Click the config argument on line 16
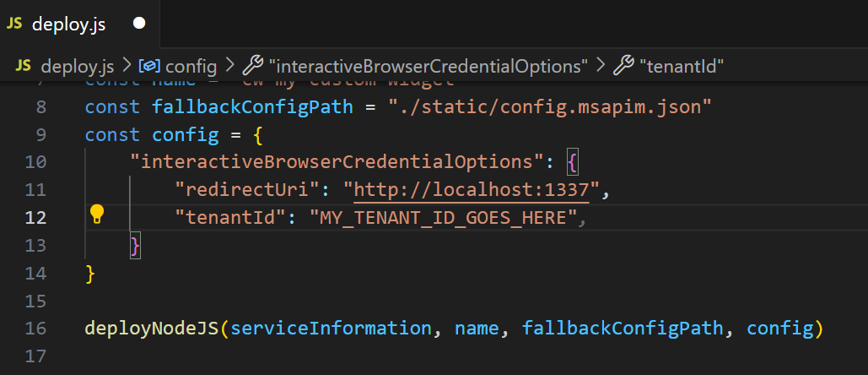Image resolution: width=868 pixels, height=375 pixels. [x=779, y=328]
